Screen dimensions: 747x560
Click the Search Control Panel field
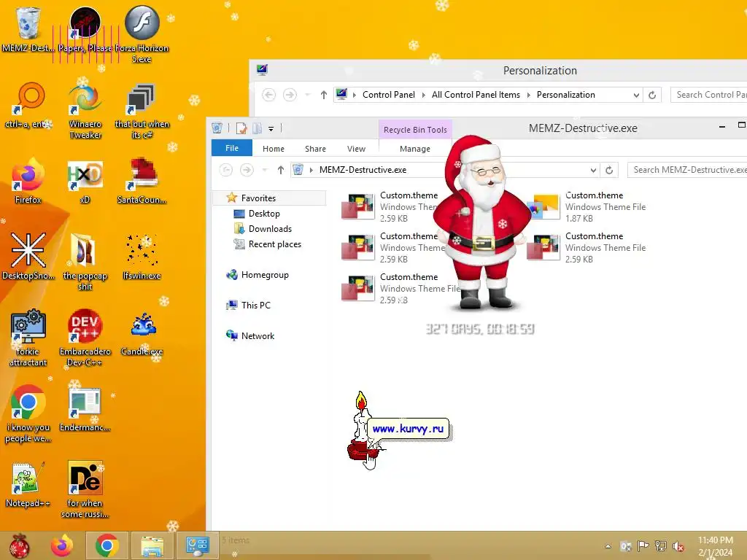tap(709, 95)
